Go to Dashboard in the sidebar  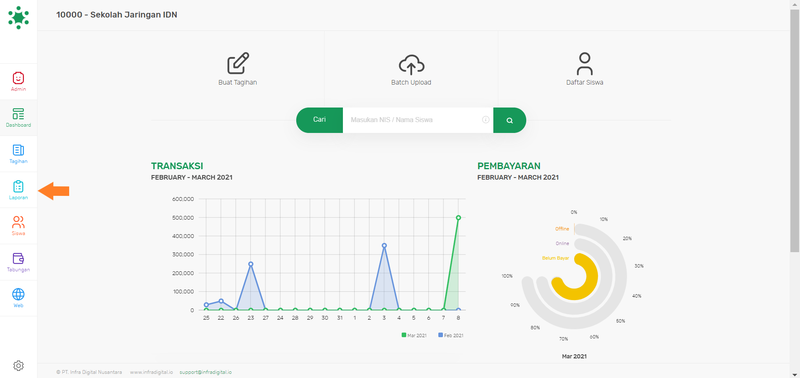pos(18,118)
